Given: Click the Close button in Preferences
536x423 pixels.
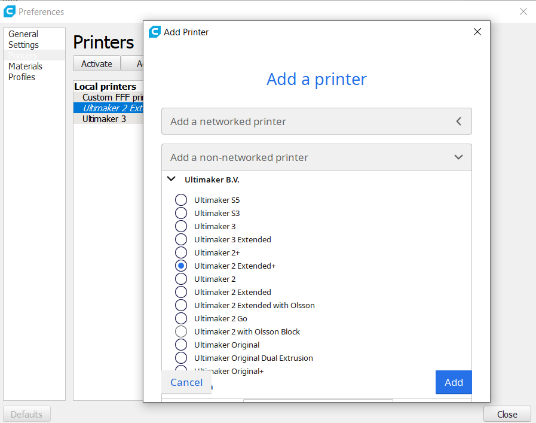Looking at the screenshot, I should 507,414.
